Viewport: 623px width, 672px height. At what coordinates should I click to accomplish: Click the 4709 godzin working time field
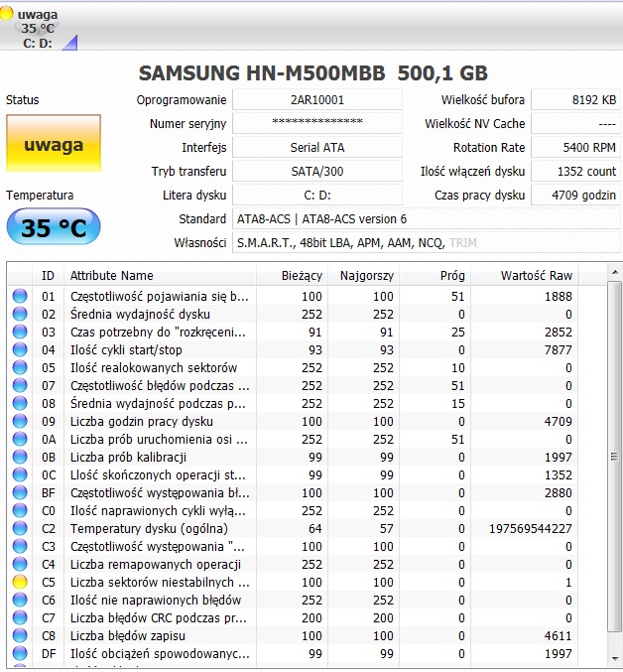click(x=575, y=195)
